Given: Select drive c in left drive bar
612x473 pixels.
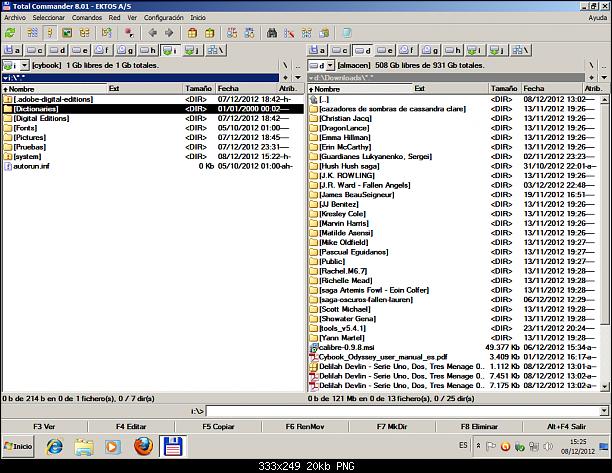Looking at the screenshot, I should (x=35, y=50).
